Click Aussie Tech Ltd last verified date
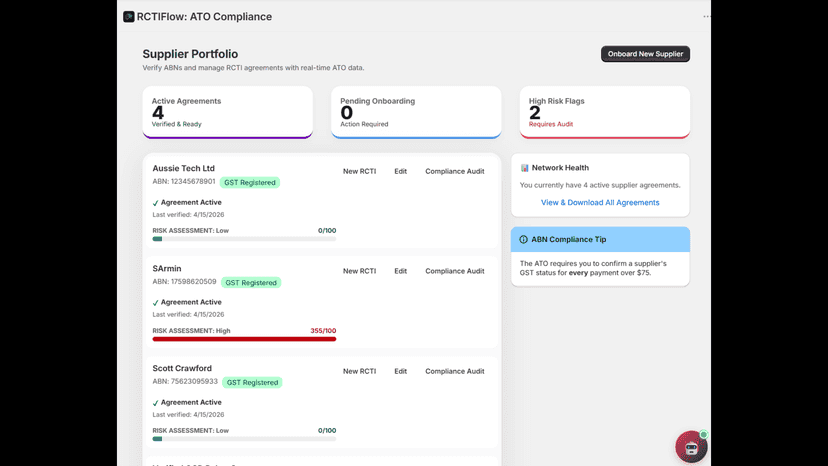This screenshot has width=828, height=466. pos(188,215)
